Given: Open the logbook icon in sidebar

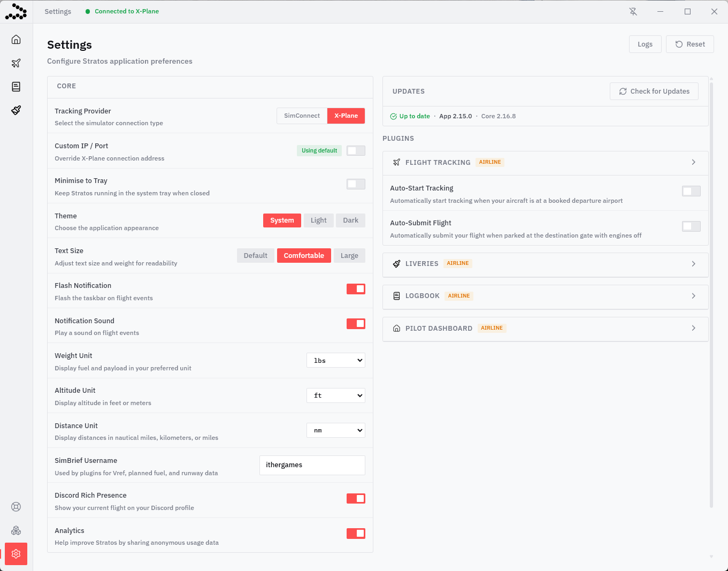Looking at the screenshot, I should pos(16,87).
